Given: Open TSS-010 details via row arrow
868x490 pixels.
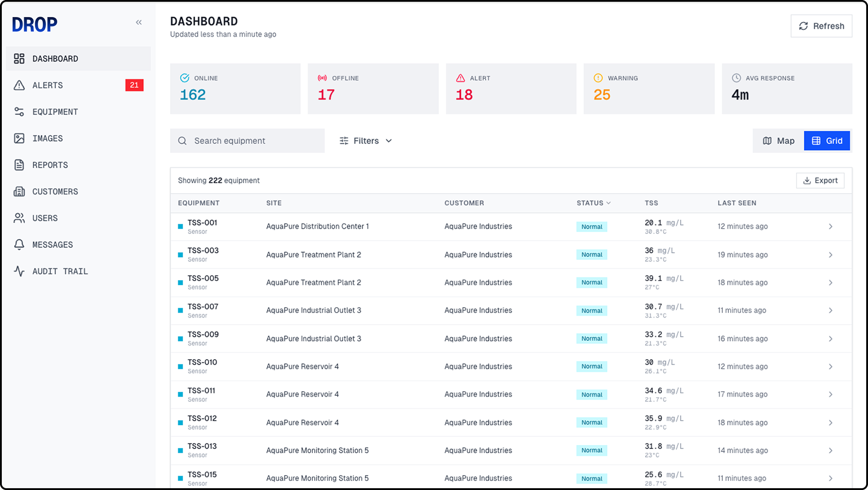Looking at the screenshot, I should 830,366.
